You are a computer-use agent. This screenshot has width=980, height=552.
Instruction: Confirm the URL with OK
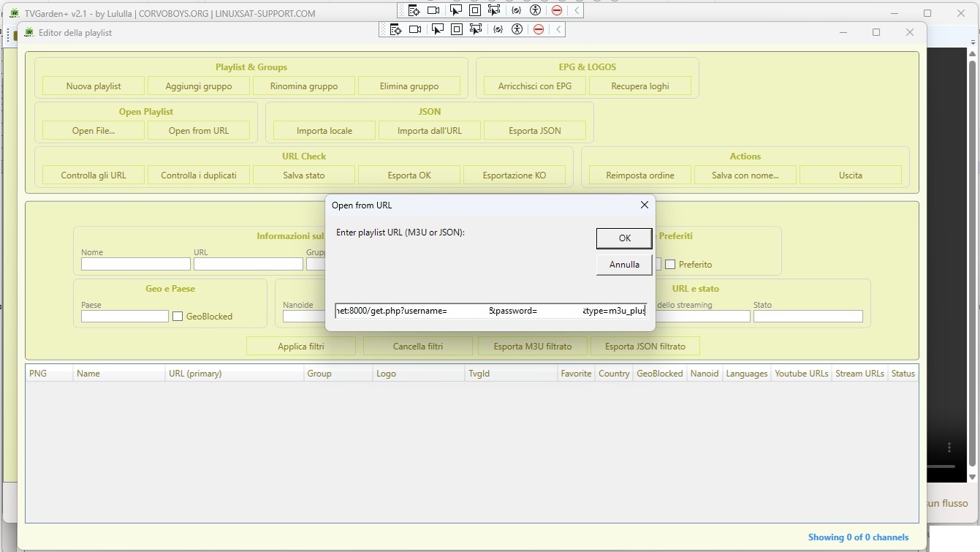click(624, 238)
